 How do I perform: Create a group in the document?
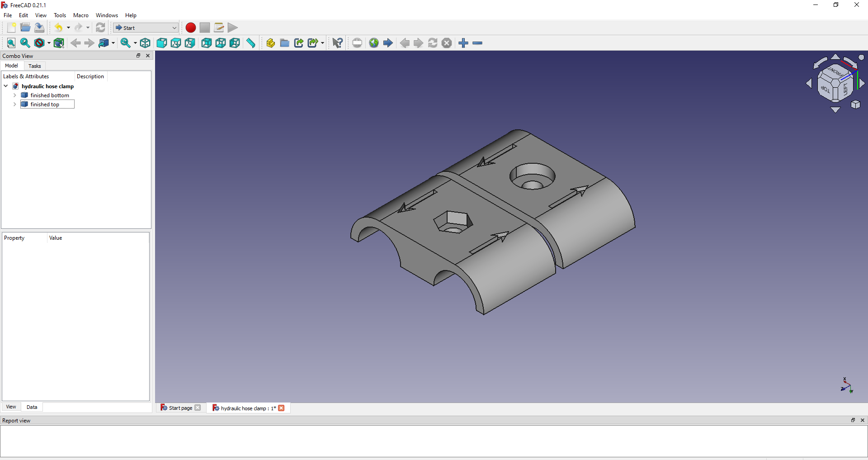[285, 43]
